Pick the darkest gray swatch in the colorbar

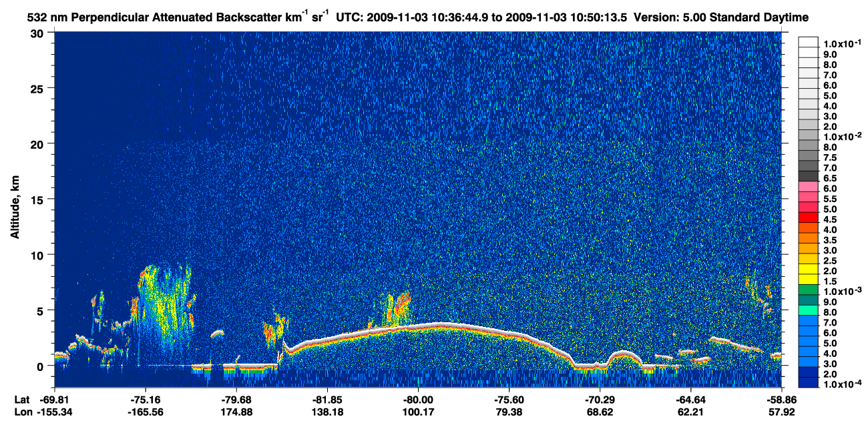pos(809,175)
